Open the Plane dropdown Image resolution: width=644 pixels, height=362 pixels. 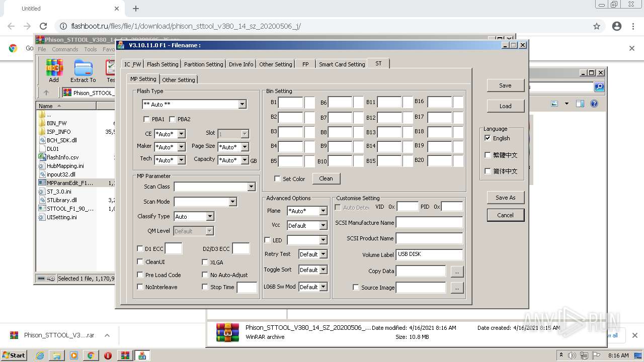(x=323, y=211)
